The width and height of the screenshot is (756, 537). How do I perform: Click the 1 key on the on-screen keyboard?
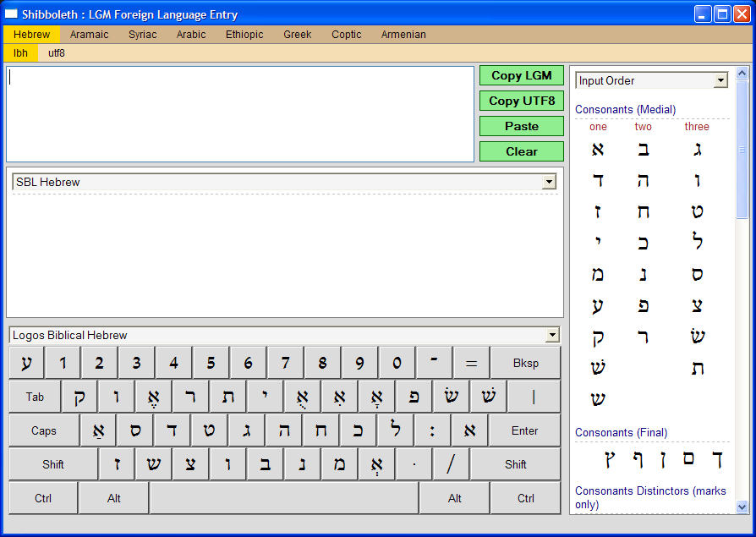(x=63, y=363)
